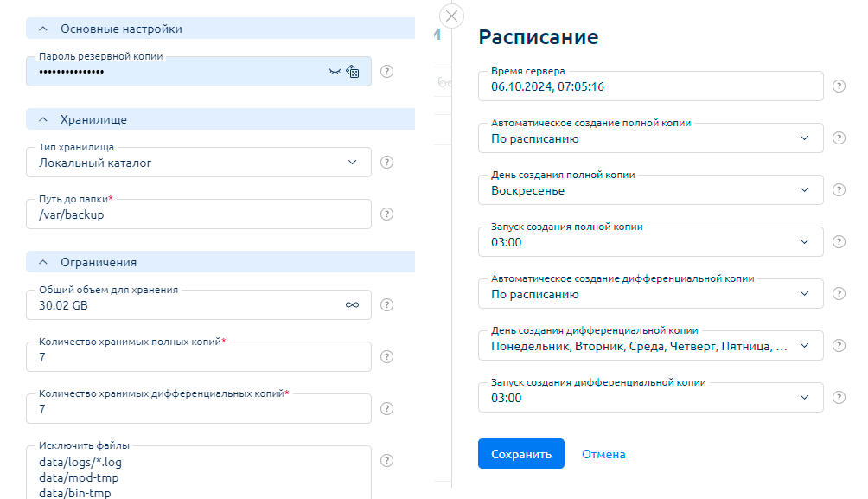This screenshot has height=499, width=868.
Task: Collapse the Ограничения section
Action: (x=42, y=262)
